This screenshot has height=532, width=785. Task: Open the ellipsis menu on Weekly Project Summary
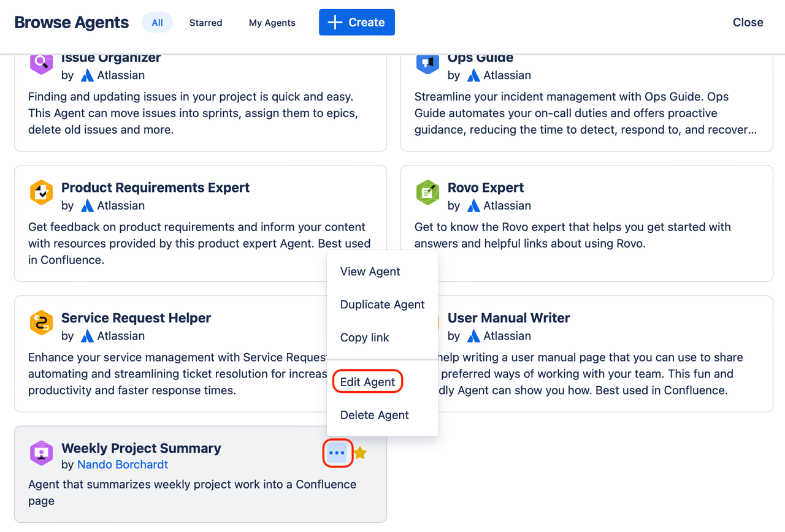point(337,452)
